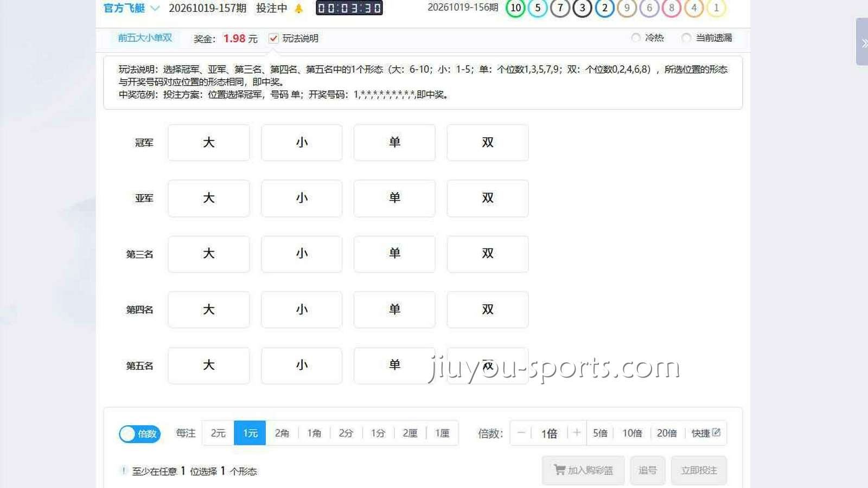This screenshot has height=488, width=868.
Task: Select 1角 bet unit
Action: point(314,433)
